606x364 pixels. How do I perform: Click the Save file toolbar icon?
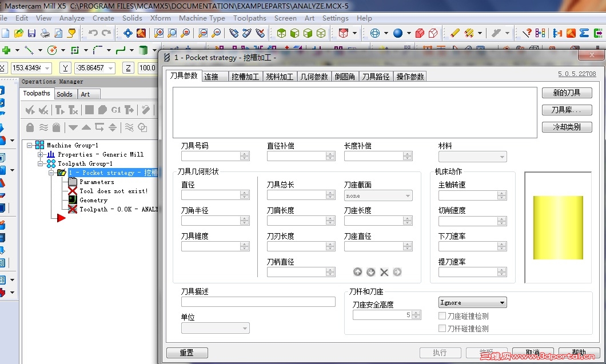pos(31,33)
